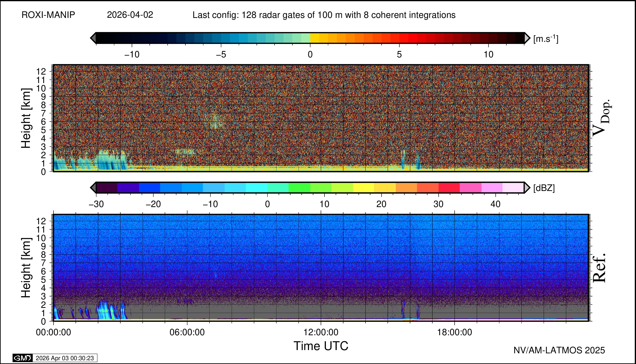The image size is (636, 364).
Task: Click the 18:00:00 time axis label
Action: pyautogui.click(x=454, y=332)
